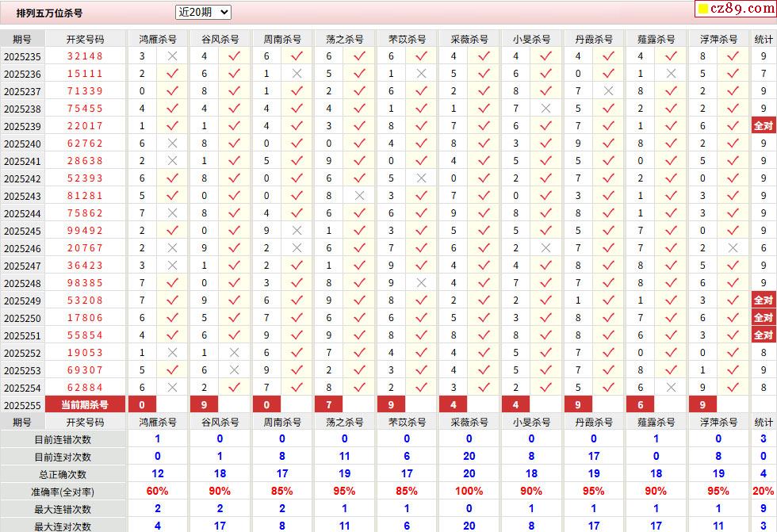
Task: Click the X mark for 小旻杀号 in row 2025238
Action: point(545,109)
